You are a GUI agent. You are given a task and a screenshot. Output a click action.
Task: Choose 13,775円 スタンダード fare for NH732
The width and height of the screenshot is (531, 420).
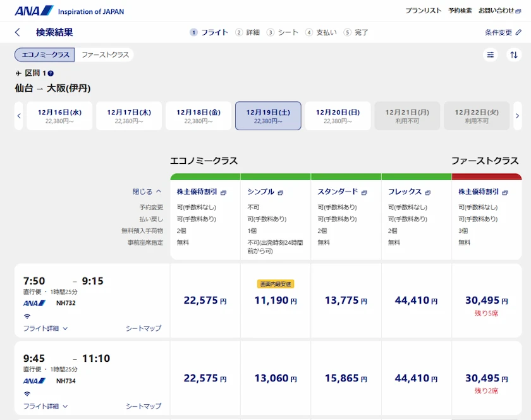click(346, 300)
